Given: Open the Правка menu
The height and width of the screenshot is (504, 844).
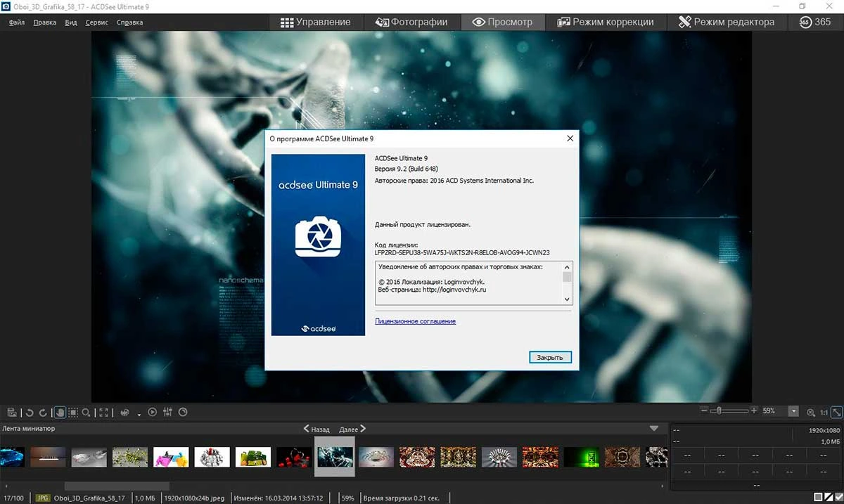Looking at the screenshot, I should pos(44,22).
